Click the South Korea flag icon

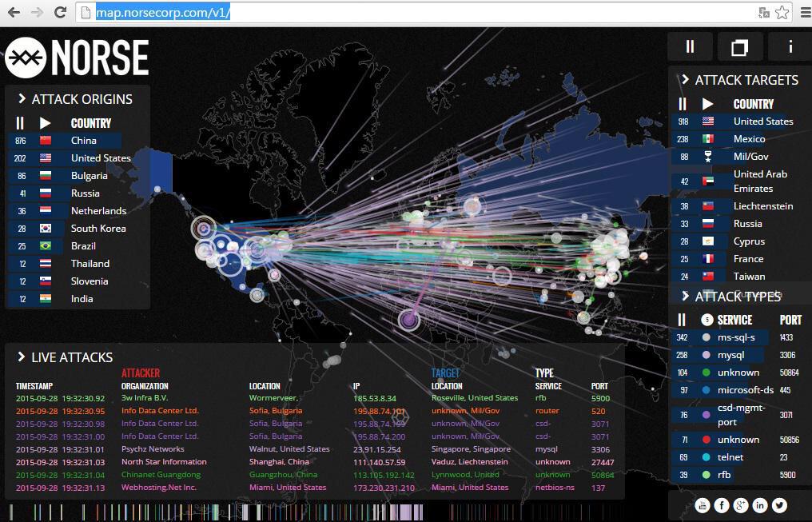(46, 229)
